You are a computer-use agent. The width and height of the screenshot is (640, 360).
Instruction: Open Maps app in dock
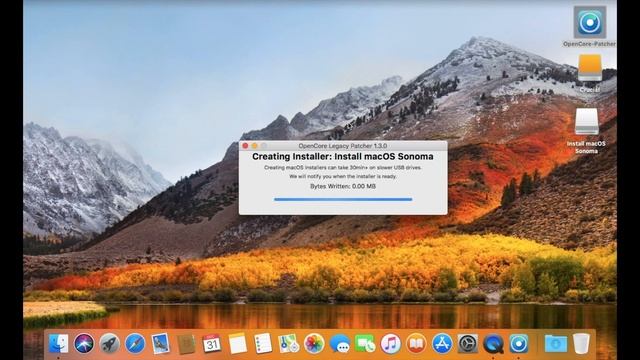coord(289,343)
